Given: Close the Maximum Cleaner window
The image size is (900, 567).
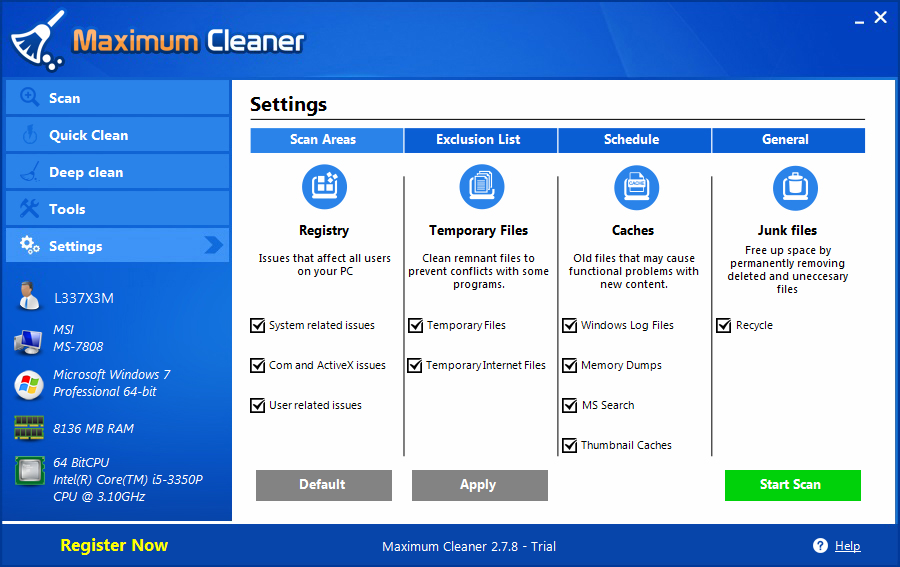Looking at the screenshot, I should (880, 17).
